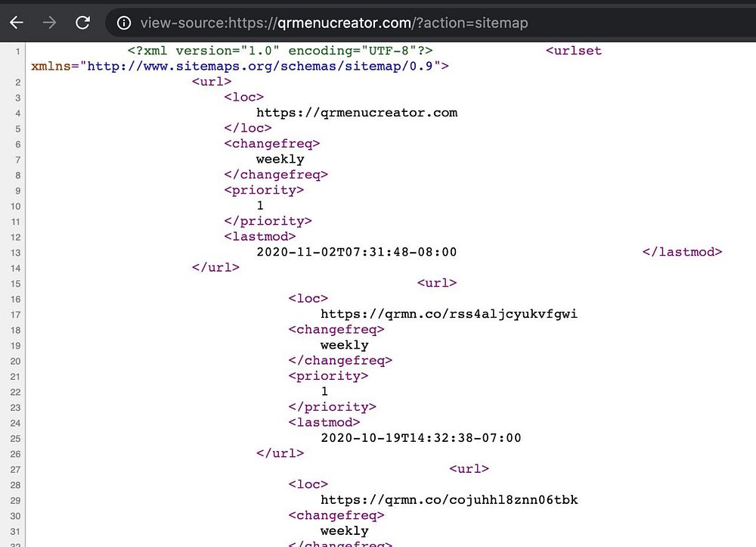
Task: Click the priority value 1 on line 10
Action: tap(260, 206)
